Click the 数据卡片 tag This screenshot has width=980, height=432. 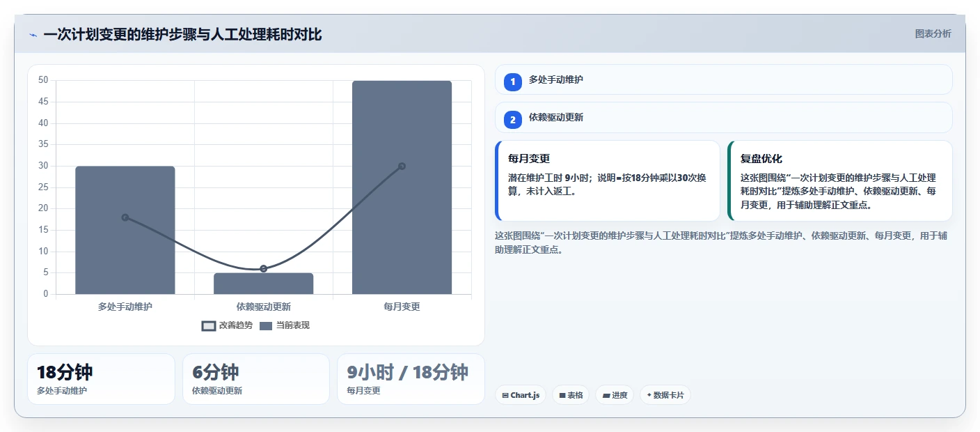[x=665, y=395]
